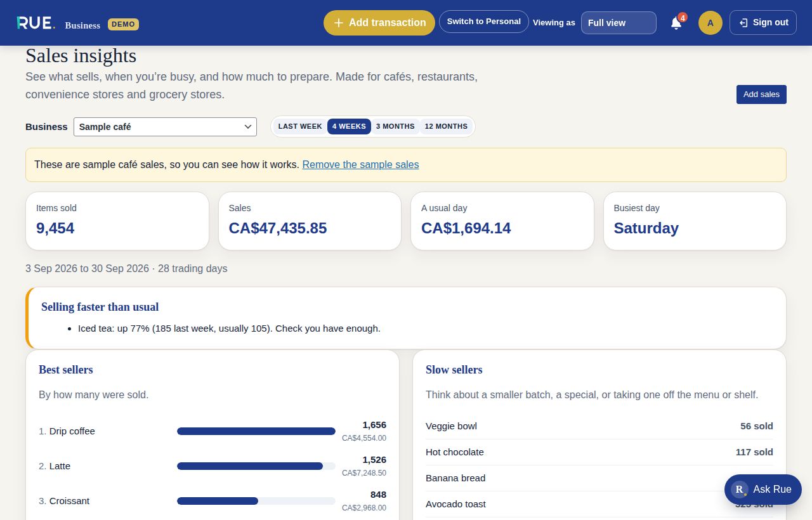Click the date range 3 Sep 2026 text

pyautogui.click(x=126, y=268)
